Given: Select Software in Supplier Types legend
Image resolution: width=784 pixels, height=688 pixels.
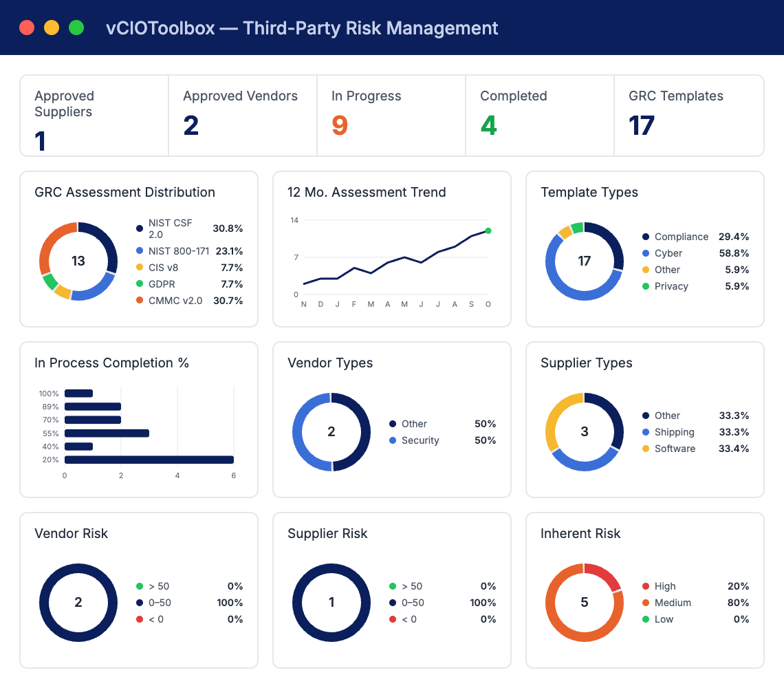Looking at the screenshot, I should coord(695,449).
